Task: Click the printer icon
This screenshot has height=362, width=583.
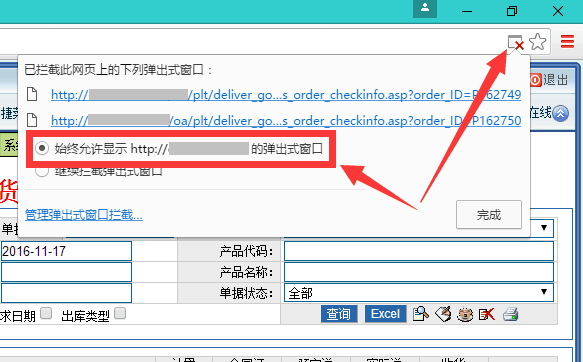Action: pos(510,314)
